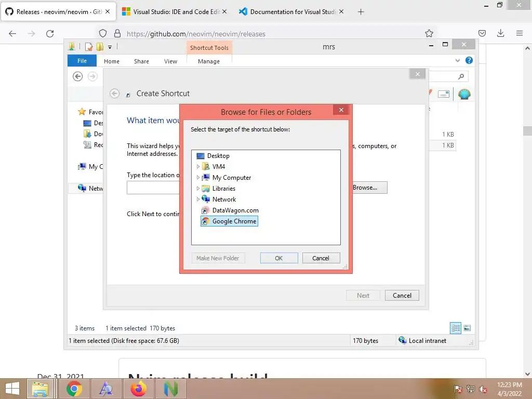Open the Manage ribbon tab
Image resolution: width=532 pixels, height=399 pixels.
(x=209, y=61)
